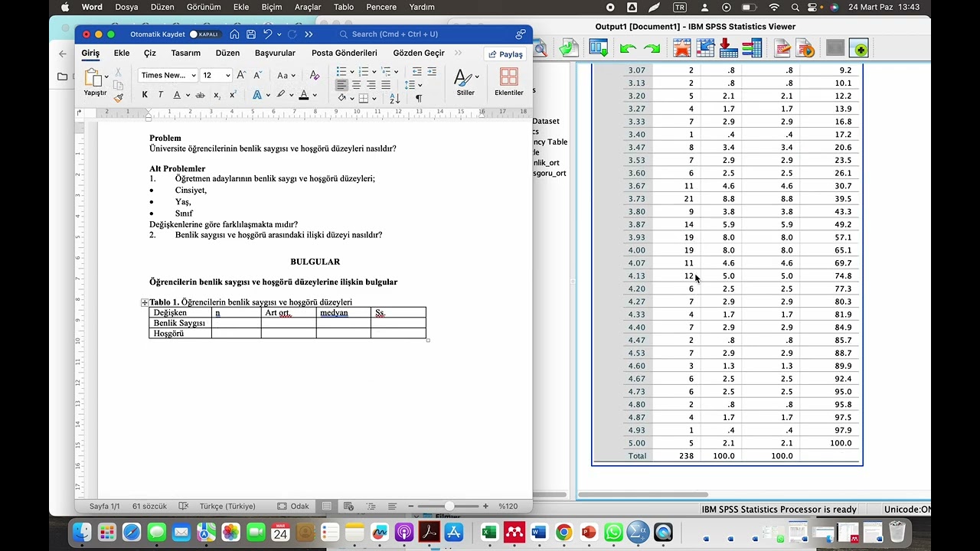Click the Sort A-Z icon

tap(395, 98)
